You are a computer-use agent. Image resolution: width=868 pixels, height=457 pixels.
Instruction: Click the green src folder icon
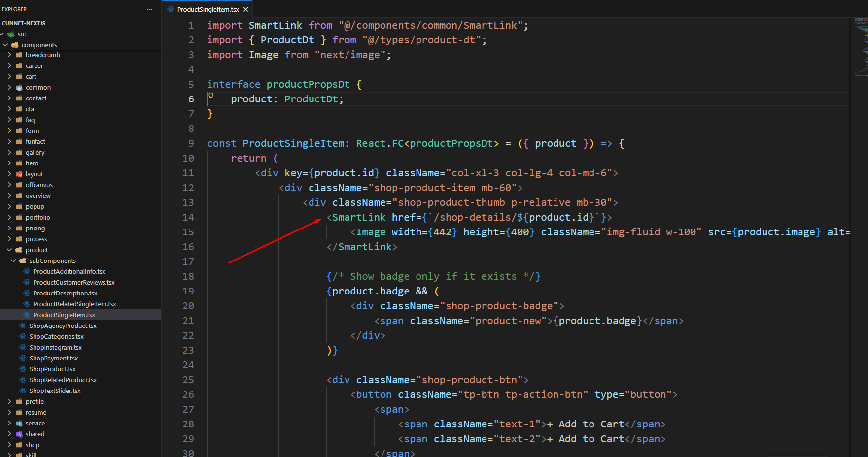(10, 34)
